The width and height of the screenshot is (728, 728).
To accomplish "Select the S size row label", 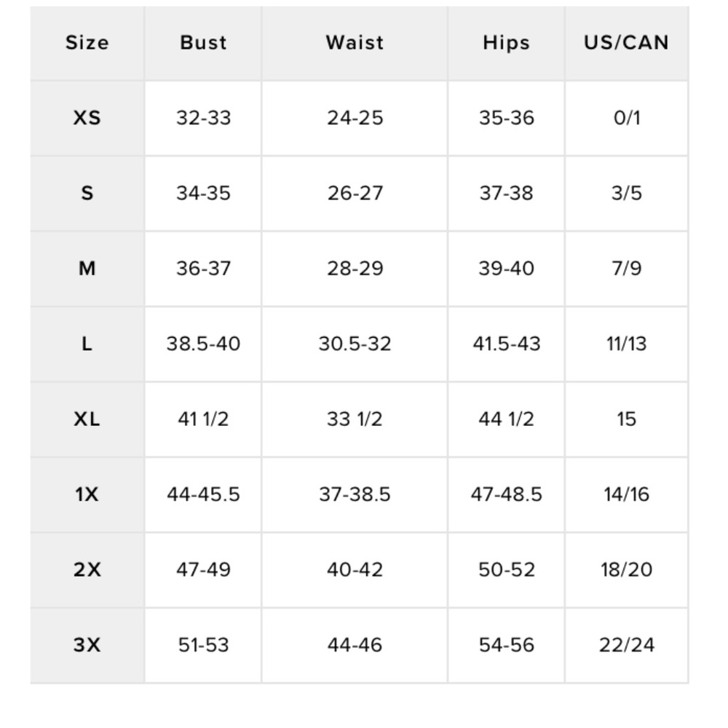I will [87, 193].
